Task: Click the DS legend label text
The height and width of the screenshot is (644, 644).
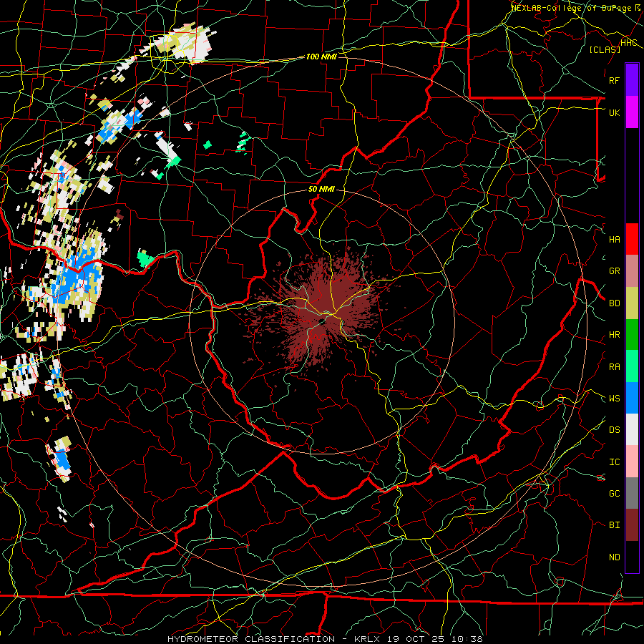Action: 614,429
